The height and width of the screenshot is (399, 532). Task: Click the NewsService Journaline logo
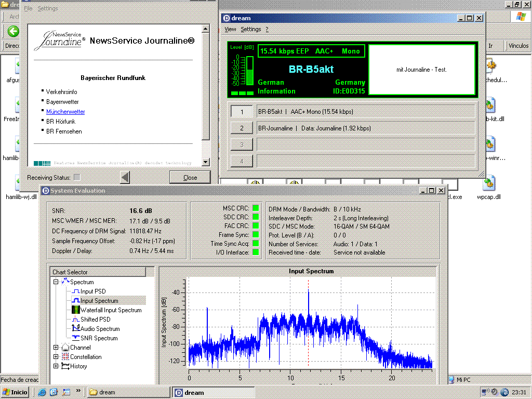click(x=60, y=41)
